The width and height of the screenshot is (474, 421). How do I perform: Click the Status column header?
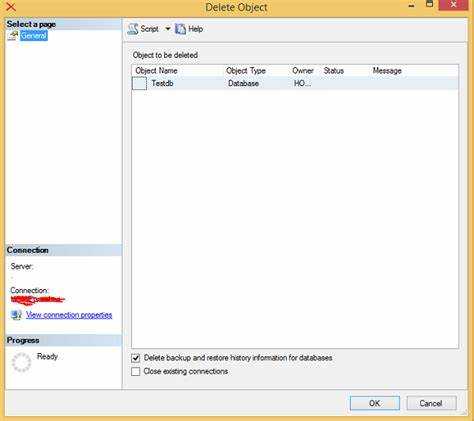(334, 71)
